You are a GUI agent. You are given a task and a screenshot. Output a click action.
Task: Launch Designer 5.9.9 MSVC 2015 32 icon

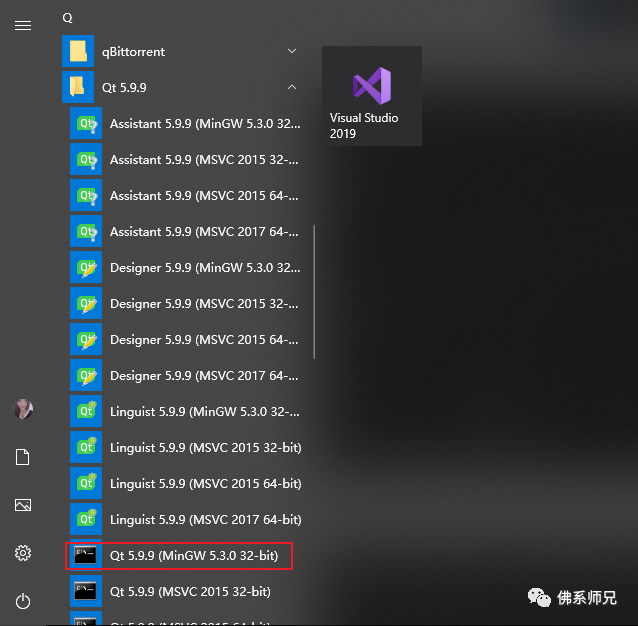click(86, 303)
